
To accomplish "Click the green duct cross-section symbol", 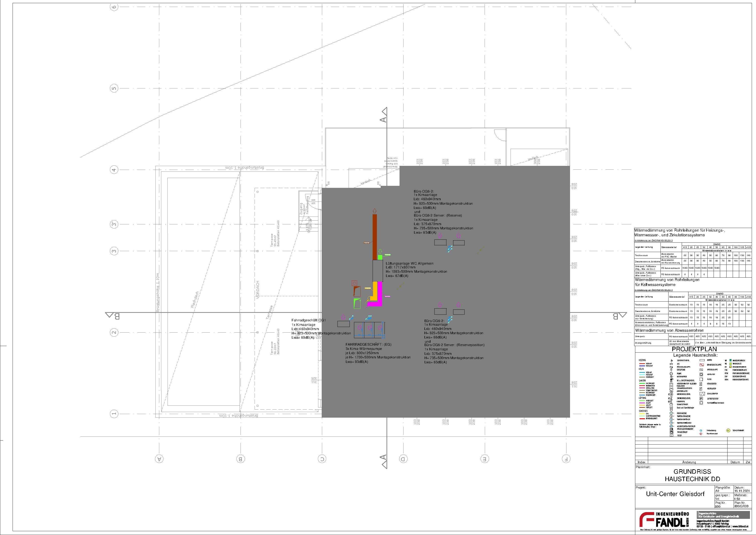I will click(x=357, y=303).
